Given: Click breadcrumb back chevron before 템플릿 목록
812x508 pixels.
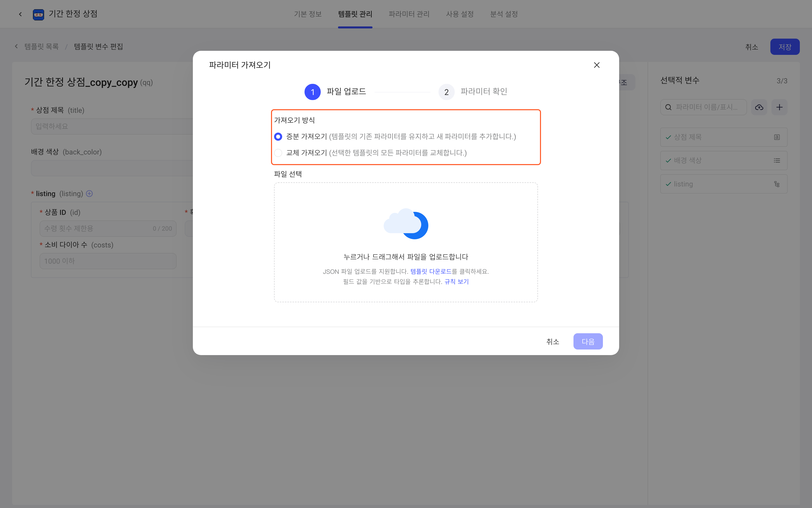Looking at the screenshot, I should 16,46.
